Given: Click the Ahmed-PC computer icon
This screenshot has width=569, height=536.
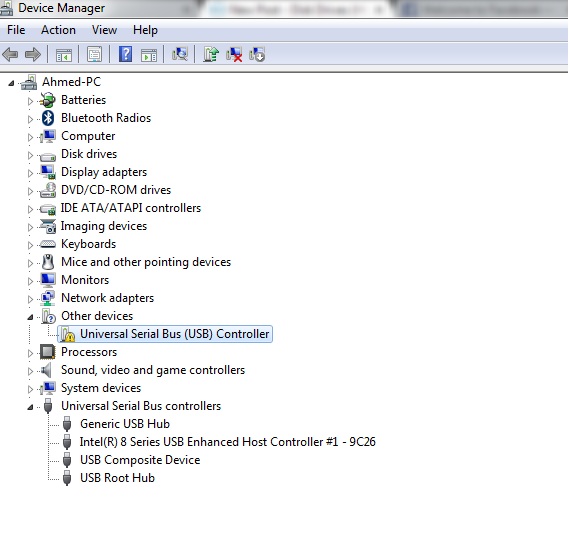Looking at the screenshot, I should [x=29, y=82].
